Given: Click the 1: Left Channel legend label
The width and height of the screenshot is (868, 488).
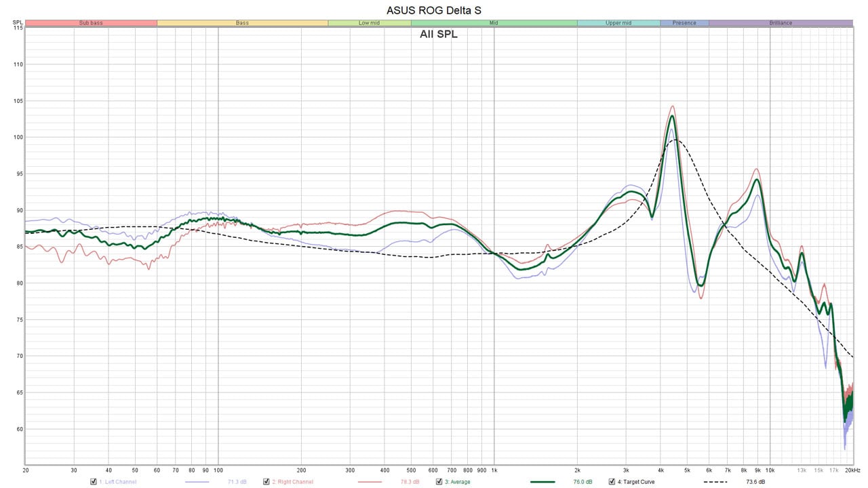Looking at the screenshot, I should [118, 482].
